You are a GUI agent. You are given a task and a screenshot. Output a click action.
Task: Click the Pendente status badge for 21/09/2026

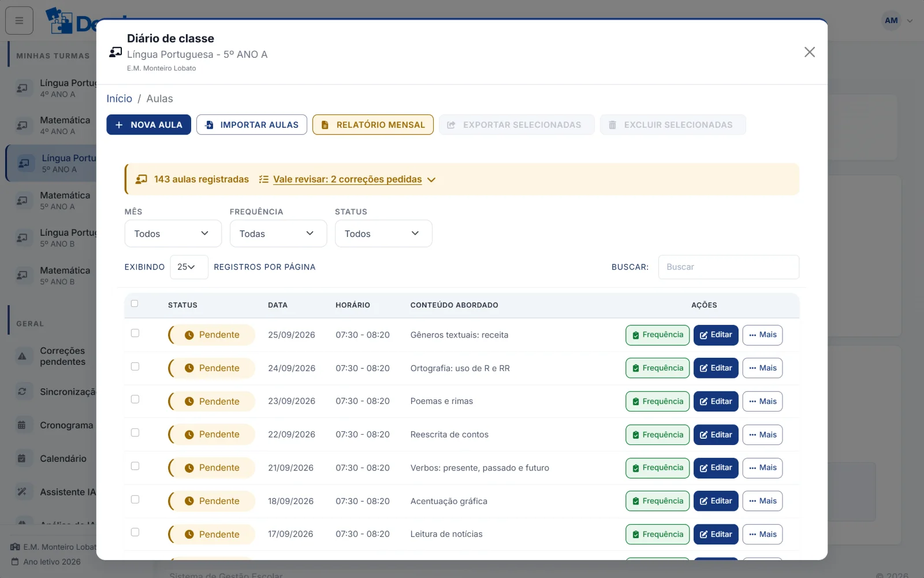click(211, 468)
